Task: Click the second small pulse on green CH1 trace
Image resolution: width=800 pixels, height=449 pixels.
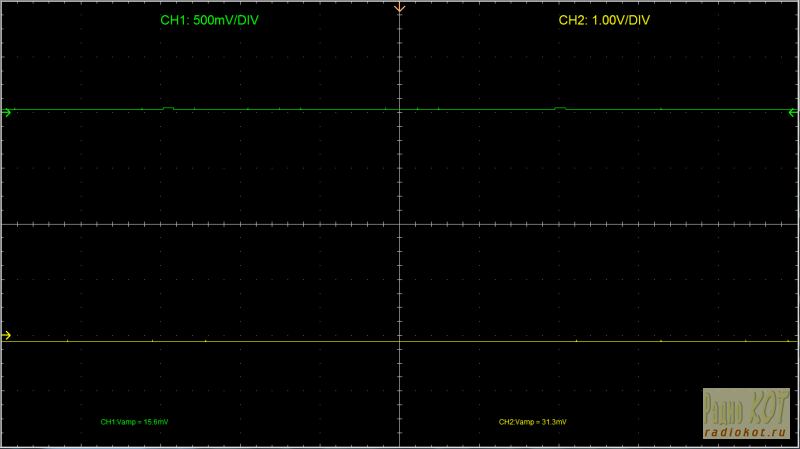Action: click(560, 107)
